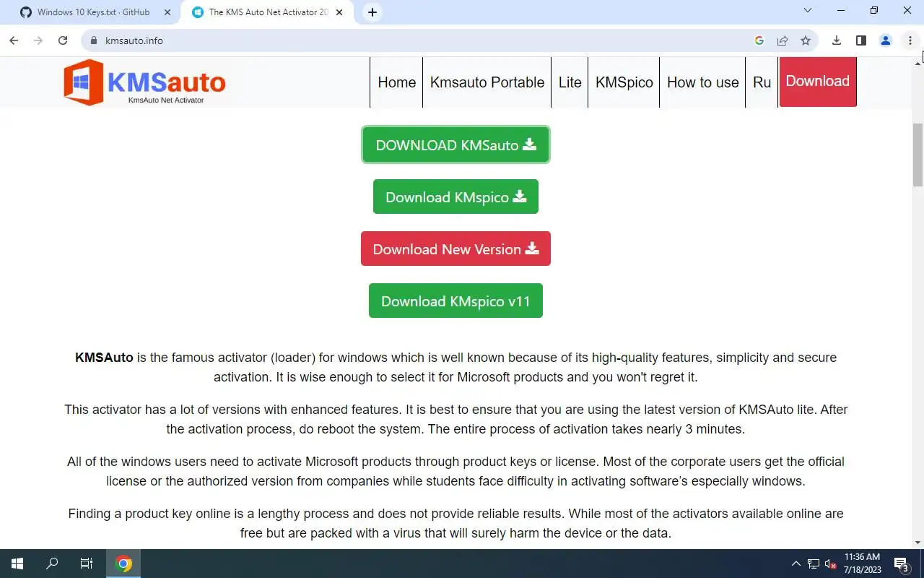Click the page vertical scrollbar thumb
The height and width of the screenshot is (578, 924).
click(918, 155)
